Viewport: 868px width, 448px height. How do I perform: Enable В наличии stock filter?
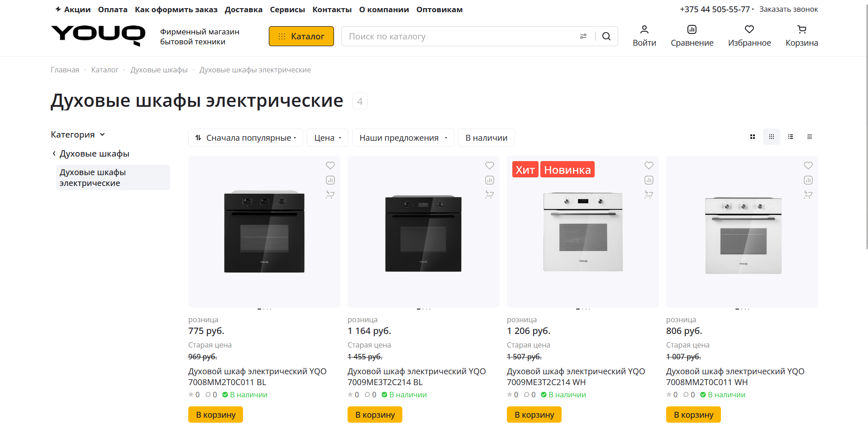pos(486,138)
